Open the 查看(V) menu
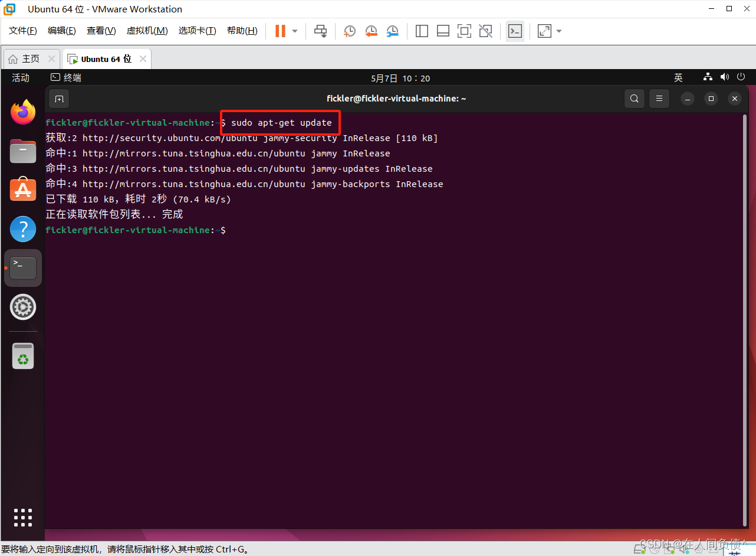756x556 pixels. coord(101,31)
